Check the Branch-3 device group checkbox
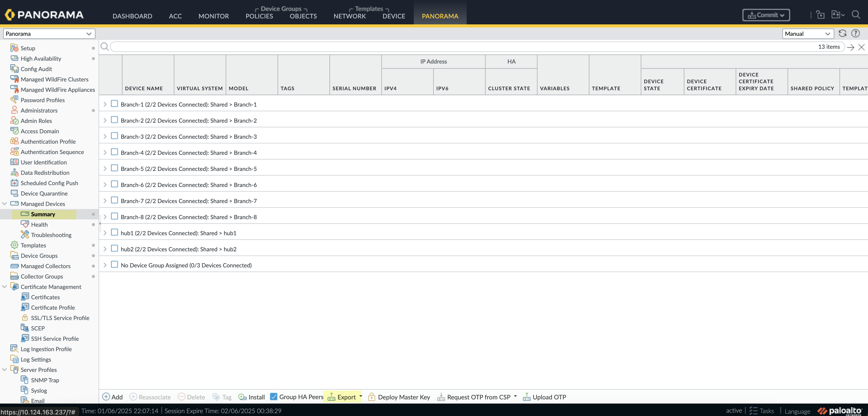Screen dimensions: 868x416 click(x=115, y=136)
